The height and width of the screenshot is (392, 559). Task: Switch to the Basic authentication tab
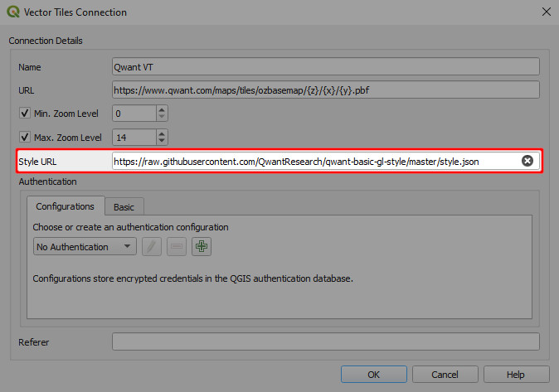[124, 207]
